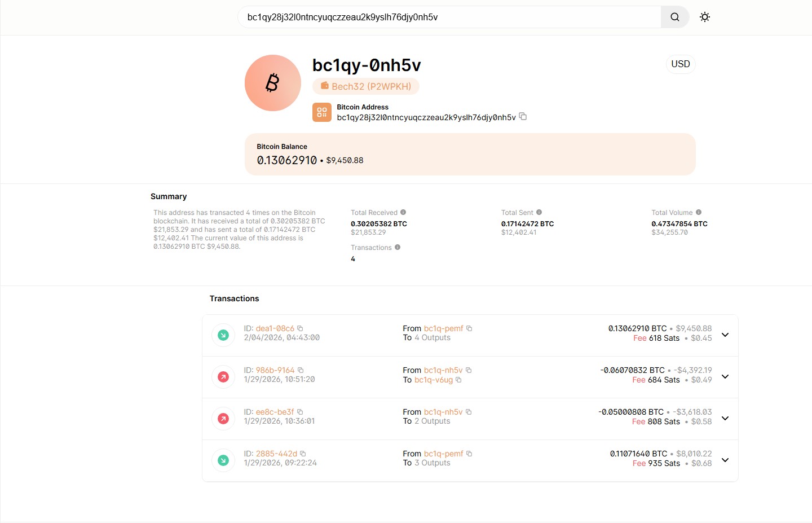Screen dimensions: 812x523
Task: Expand transaction dea1-08c6 details
Action: 725,335
